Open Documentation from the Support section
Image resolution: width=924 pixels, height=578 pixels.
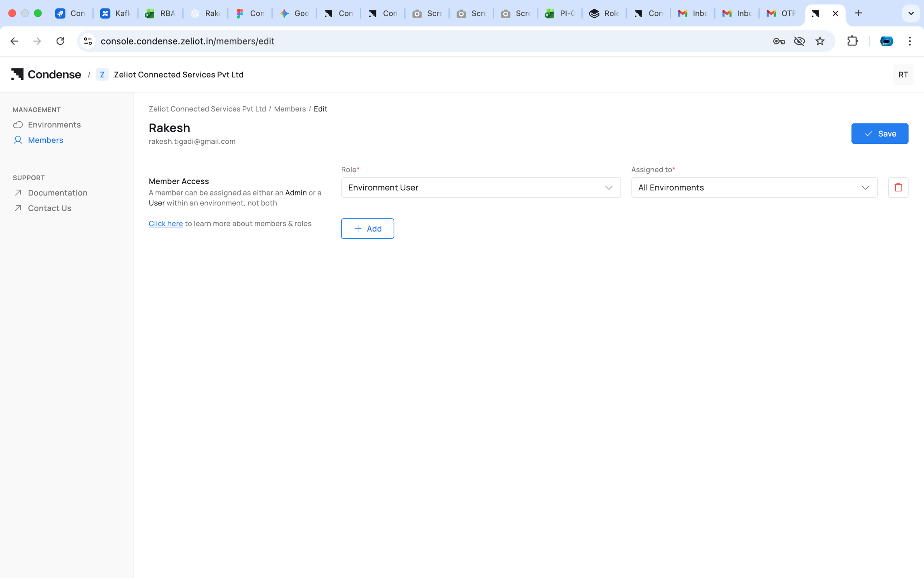(x=57, y=193)
